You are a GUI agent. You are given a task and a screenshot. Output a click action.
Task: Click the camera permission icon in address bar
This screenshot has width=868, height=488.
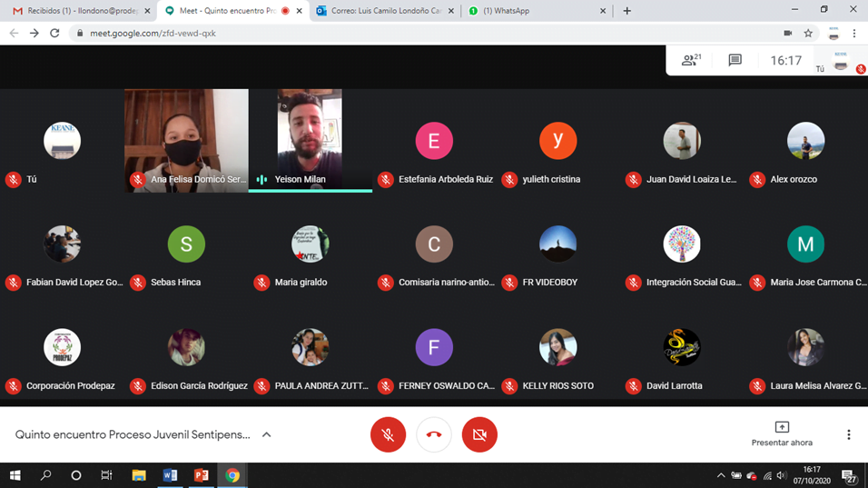coord(787,34)
